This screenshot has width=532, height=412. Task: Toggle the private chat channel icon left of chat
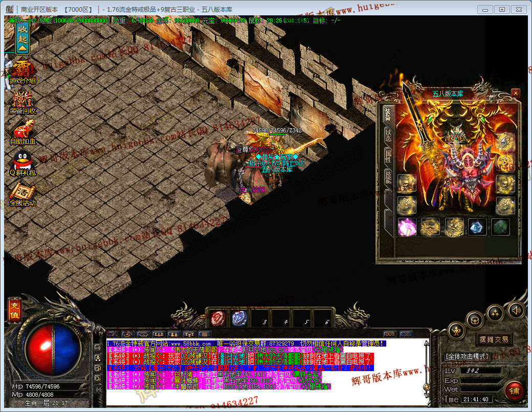(x=98, y=368)
